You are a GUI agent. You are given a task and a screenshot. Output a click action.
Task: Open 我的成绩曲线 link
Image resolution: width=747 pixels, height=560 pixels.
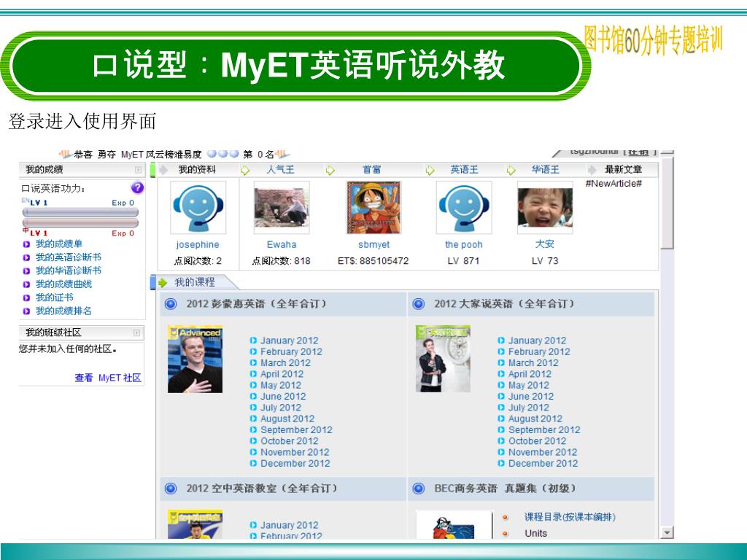63,284
